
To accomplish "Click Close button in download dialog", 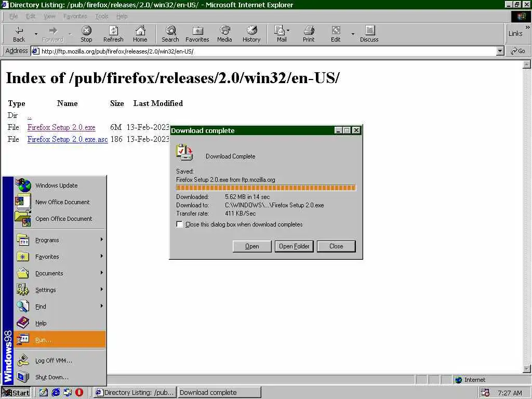I will (x=336, y=246).
